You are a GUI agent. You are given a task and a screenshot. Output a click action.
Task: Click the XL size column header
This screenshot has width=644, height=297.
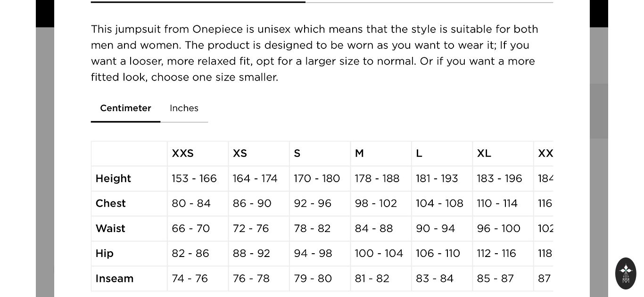pyautogui.click(x=484, y=153)
